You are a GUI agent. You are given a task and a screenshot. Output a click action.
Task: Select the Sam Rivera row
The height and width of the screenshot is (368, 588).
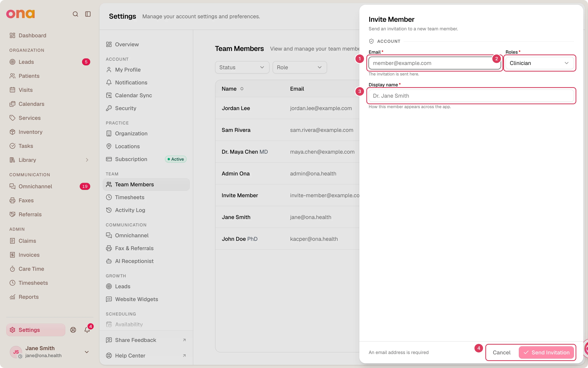(x=287, y=130)
